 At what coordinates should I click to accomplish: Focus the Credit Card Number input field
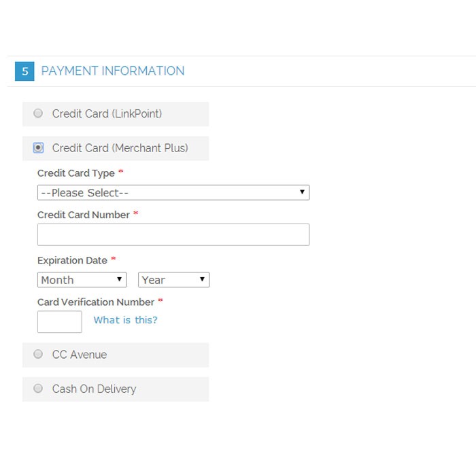click(x=173, y=234)
